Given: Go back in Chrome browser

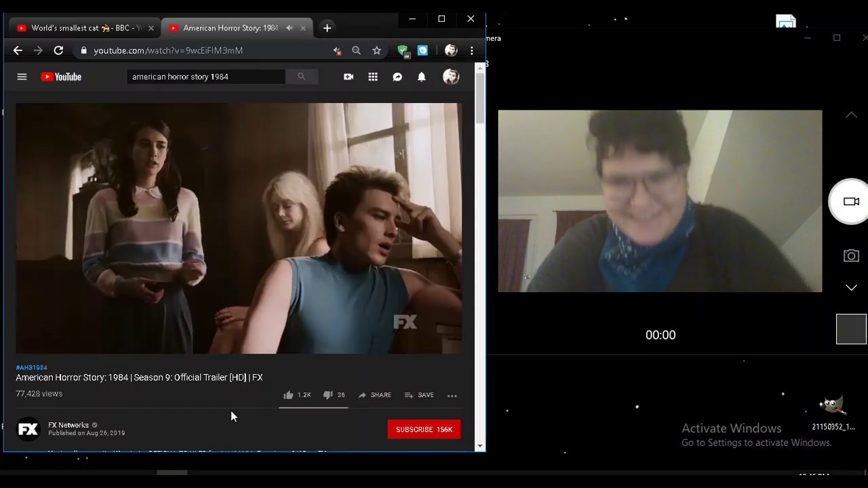Looking at the screenshot, I should click(18, 50).
